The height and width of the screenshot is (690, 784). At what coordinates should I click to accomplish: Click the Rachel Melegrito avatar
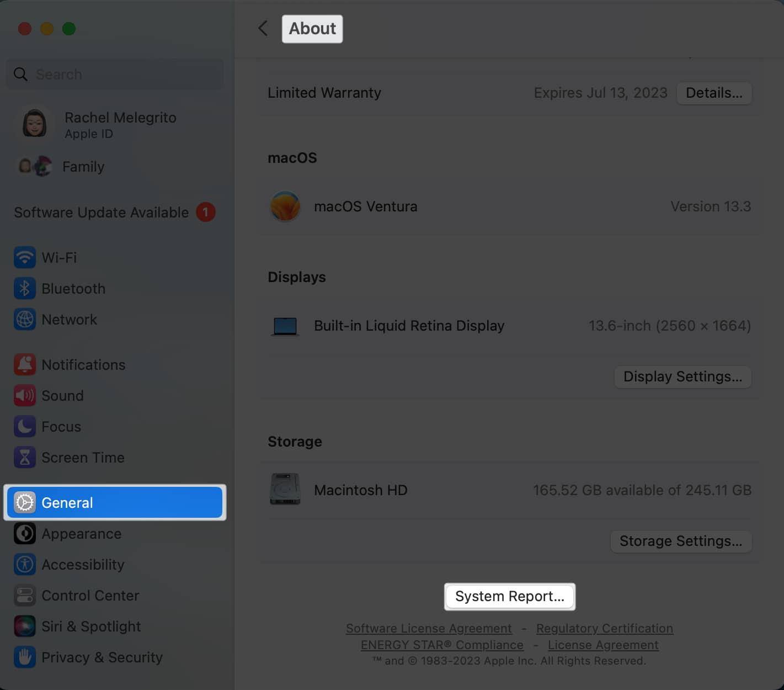point(34,123)
